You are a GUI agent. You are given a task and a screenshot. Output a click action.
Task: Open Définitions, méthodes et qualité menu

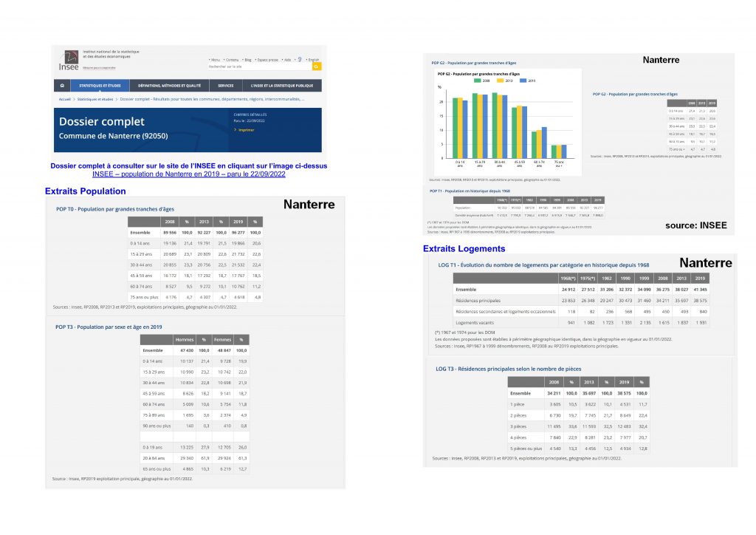(169, 86)
